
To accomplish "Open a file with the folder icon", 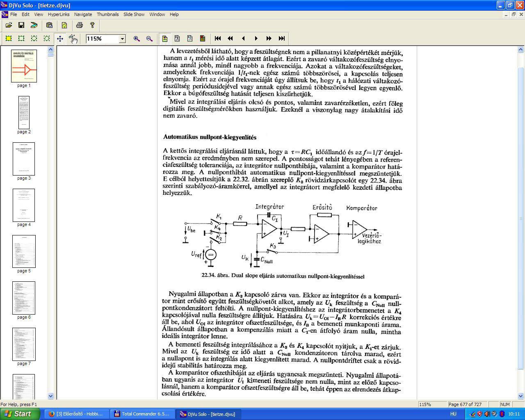I will [9, 25].
